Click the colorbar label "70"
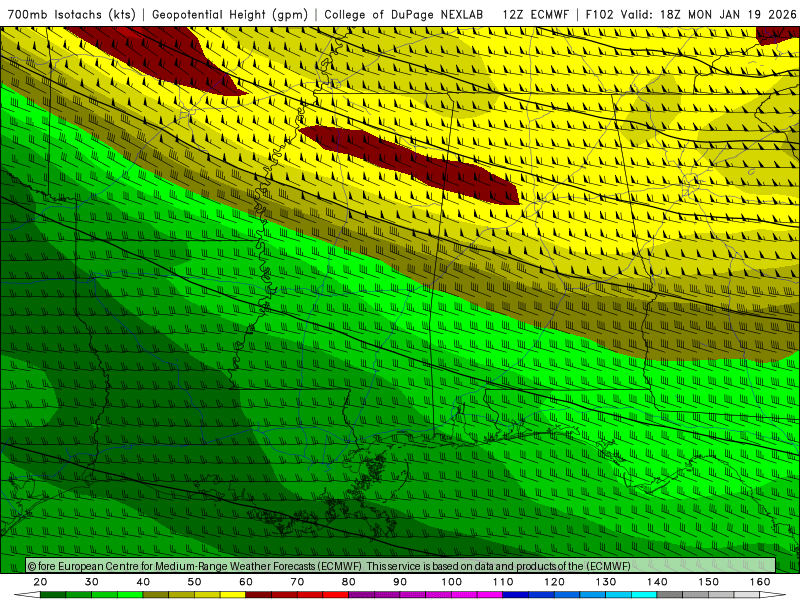 pyautogui.click(x=297, y=582)
